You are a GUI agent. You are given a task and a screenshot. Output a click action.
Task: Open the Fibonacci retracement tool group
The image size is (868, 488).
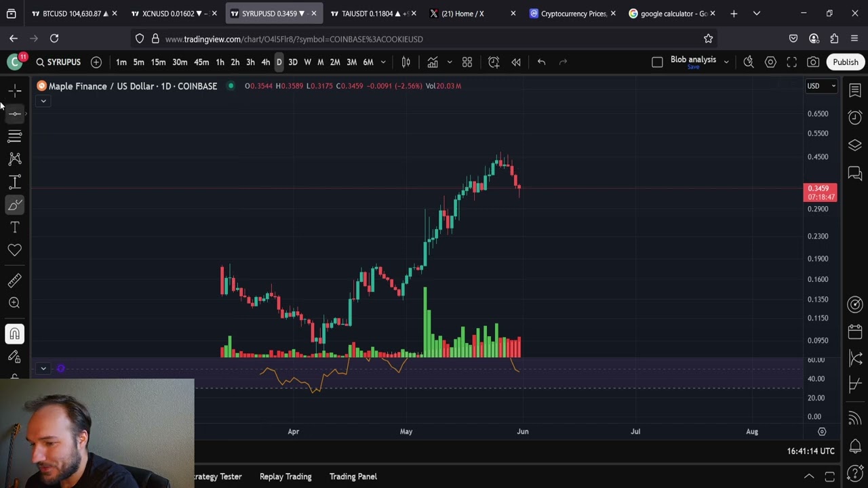15,136
